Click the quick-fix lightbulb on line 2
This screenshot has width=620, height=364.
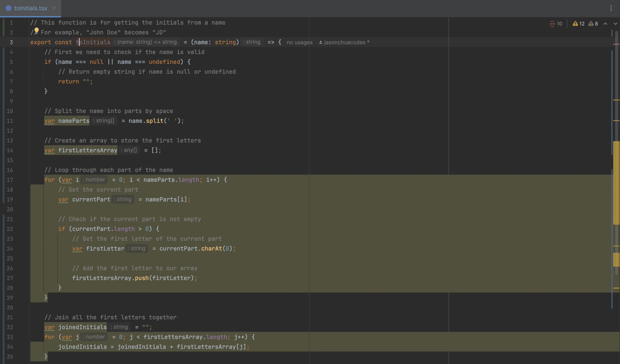click(x=36, y=30)
